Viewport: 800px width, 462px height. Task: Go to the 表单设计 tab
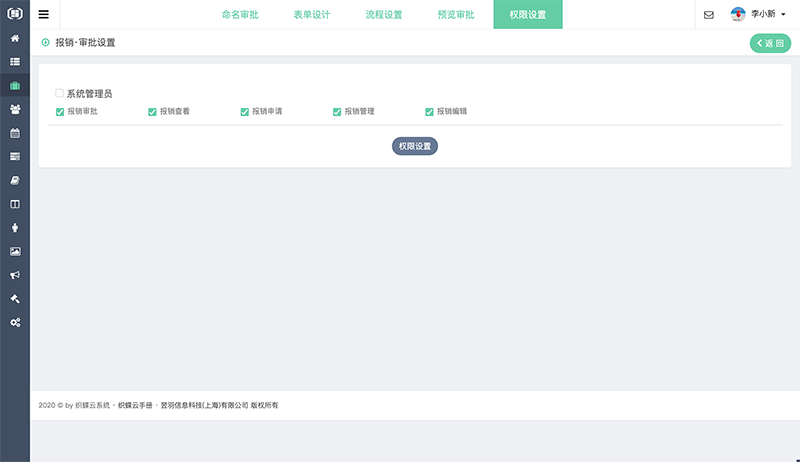tap(312, 15)
